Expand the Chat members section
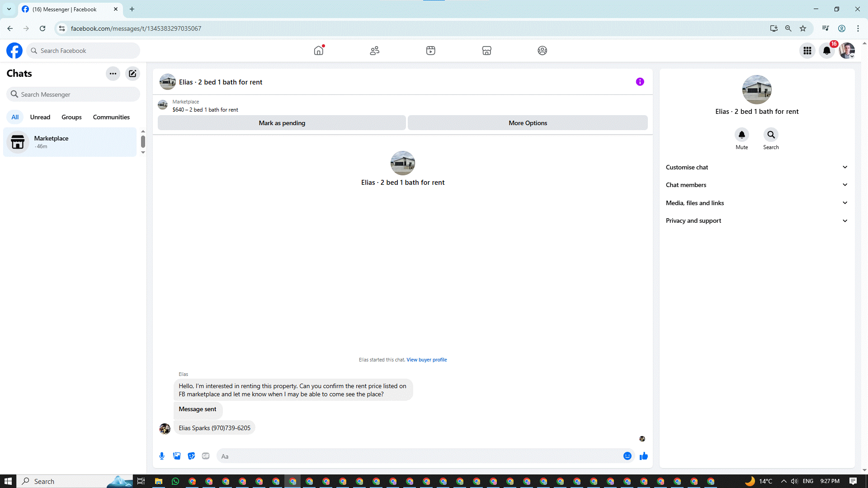This screenshot has width=868, height=488. pos(757,185)
